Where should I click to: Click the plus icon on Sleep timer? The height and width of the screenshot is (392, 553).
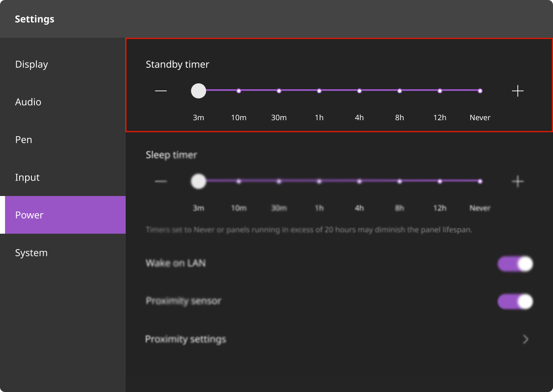(518, 181)
